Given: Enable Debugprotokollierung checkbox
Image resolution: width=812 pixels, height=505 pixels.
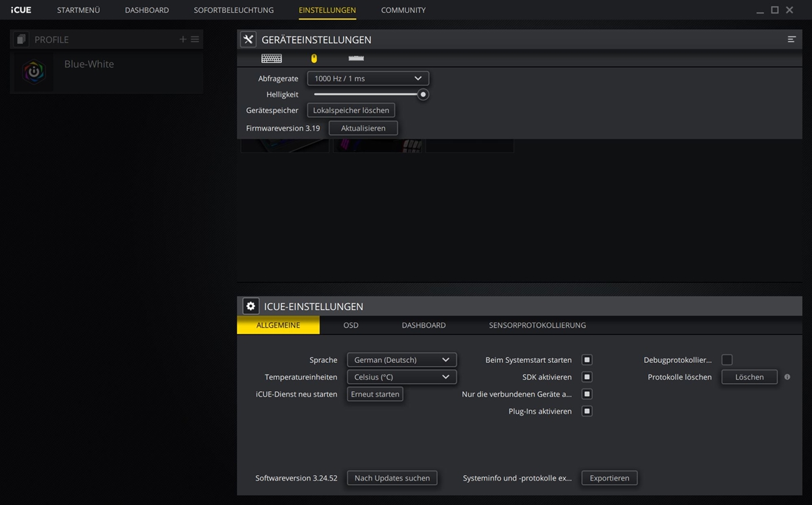Looking at the screenshot, I should pos(727,360).
